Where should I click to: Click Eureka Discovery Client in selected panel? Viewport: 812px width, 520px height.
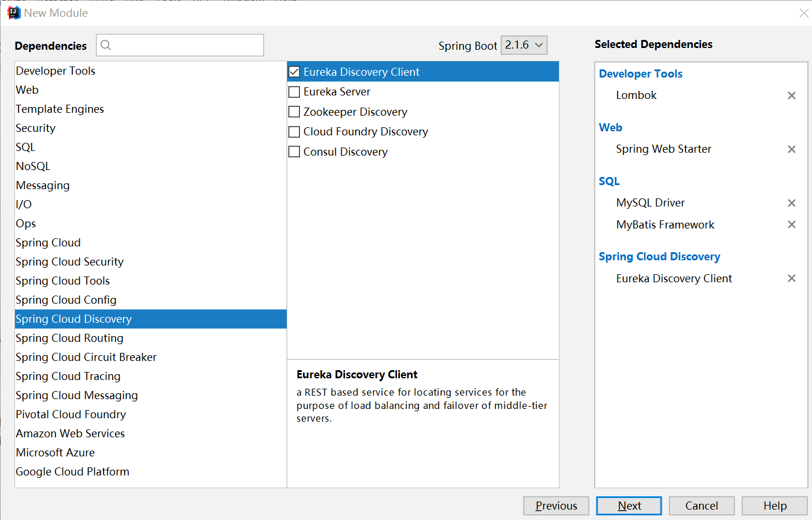[674, 278]
